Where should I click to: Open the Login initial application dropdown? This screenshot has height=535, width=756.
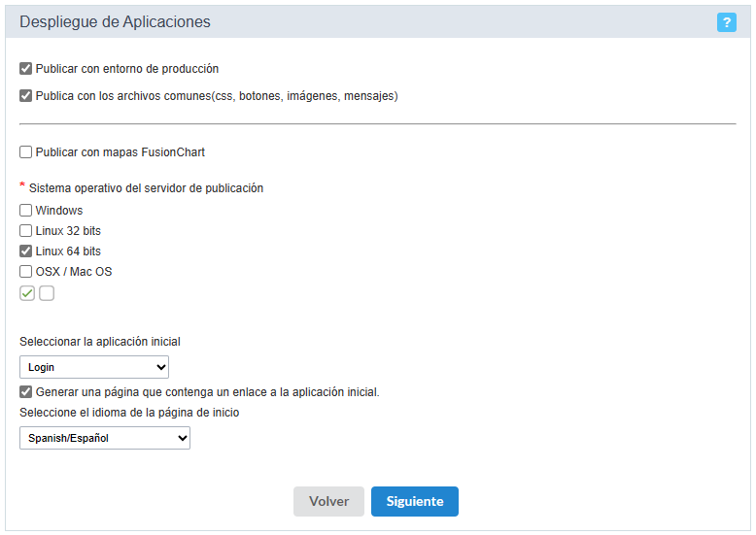pos(94,367)
